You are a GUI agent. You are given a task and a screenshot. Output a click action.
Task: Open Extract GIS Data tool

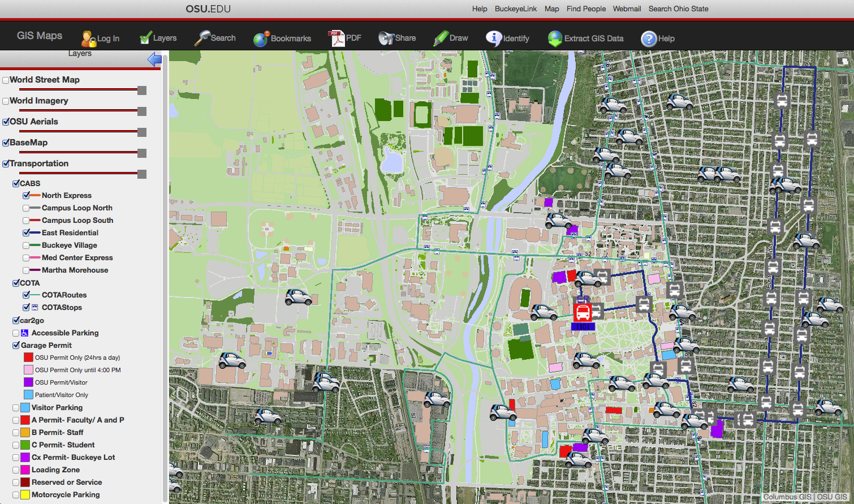[555, 38]
